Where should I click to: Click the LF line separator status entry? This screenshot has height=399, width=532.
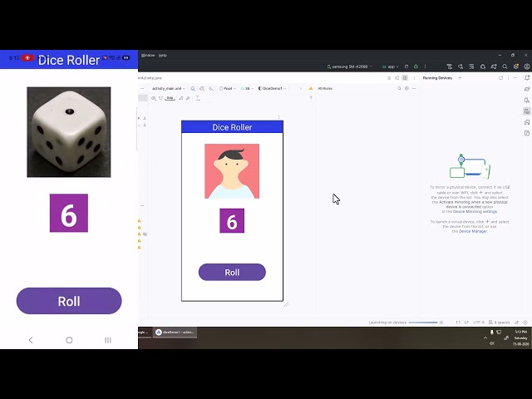466,323
